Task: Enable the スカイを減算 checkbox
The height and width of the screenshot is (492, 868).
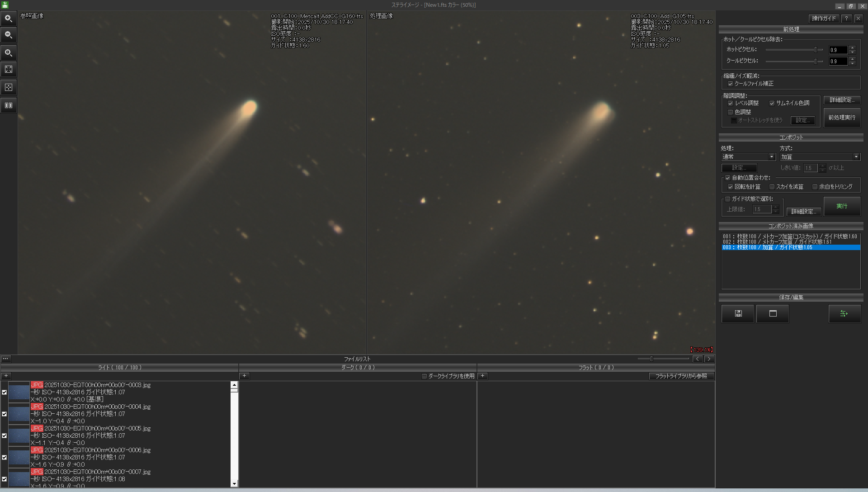Action: (x=772, y=187)
